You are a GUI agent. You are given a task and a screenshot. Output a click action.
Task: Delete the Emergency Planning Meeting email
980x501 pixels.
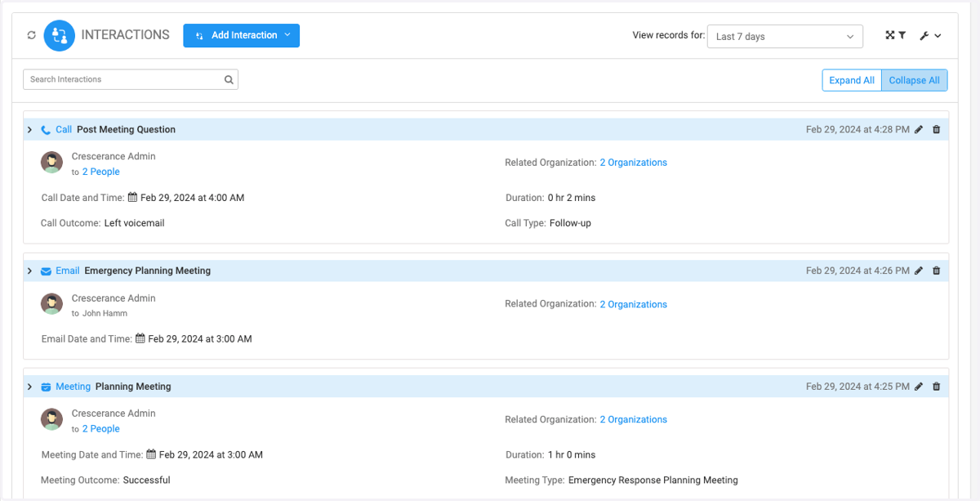936,271
